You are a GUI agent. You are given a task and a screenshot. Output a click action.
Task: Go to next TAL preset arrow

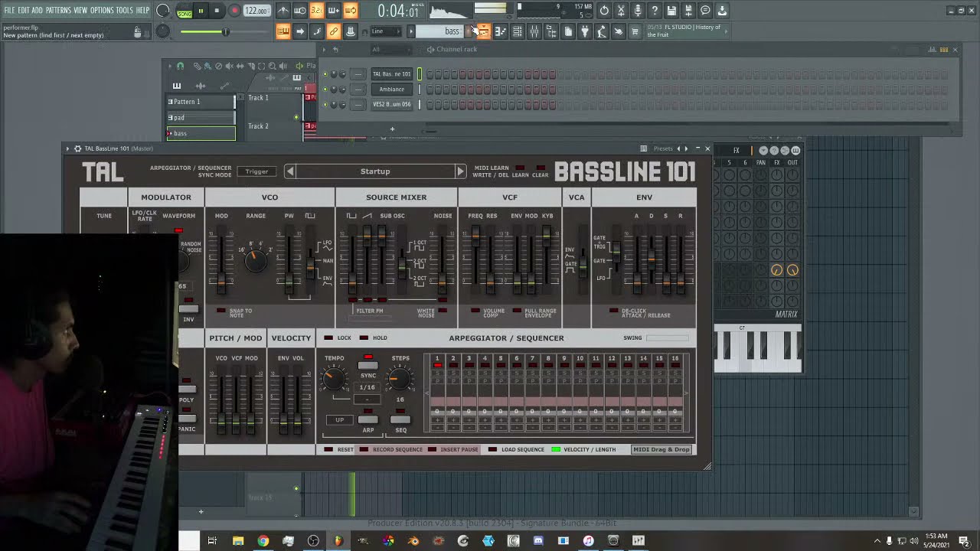[460, 171]
